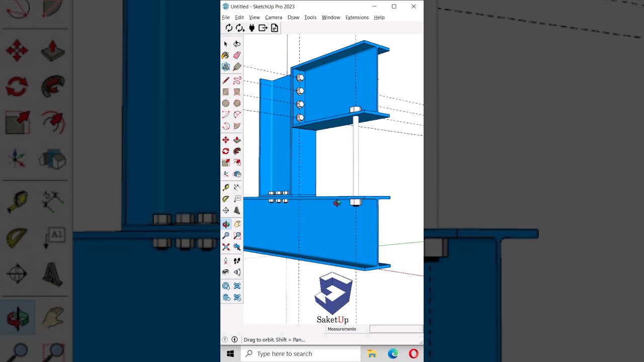This screenshot has width=644, height=362.
Task: Activate the Push/Pull tool
Action: pyautogui.click(x=237, y=140)
